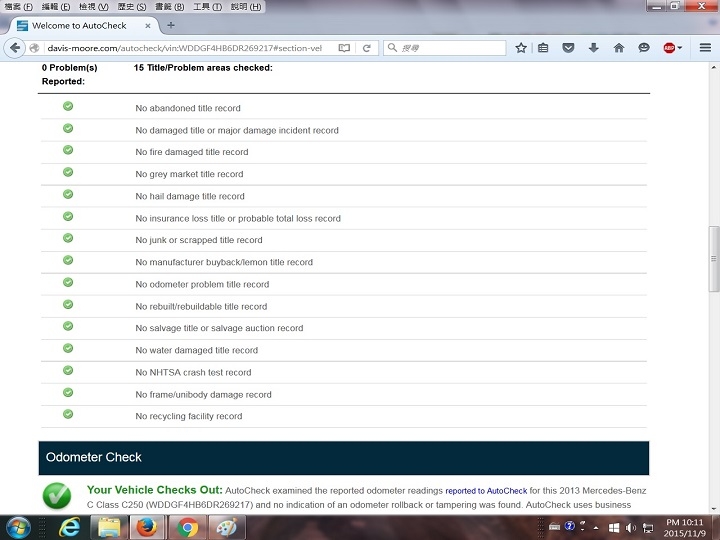Click green check for hail damage title

click(x=68, y=194)
